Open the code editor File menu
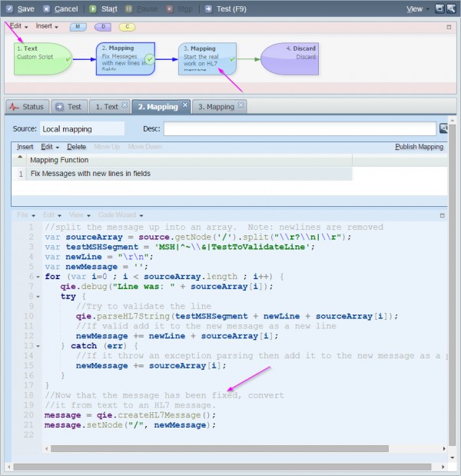Screen dimensions: 461x476 (26, 215)
